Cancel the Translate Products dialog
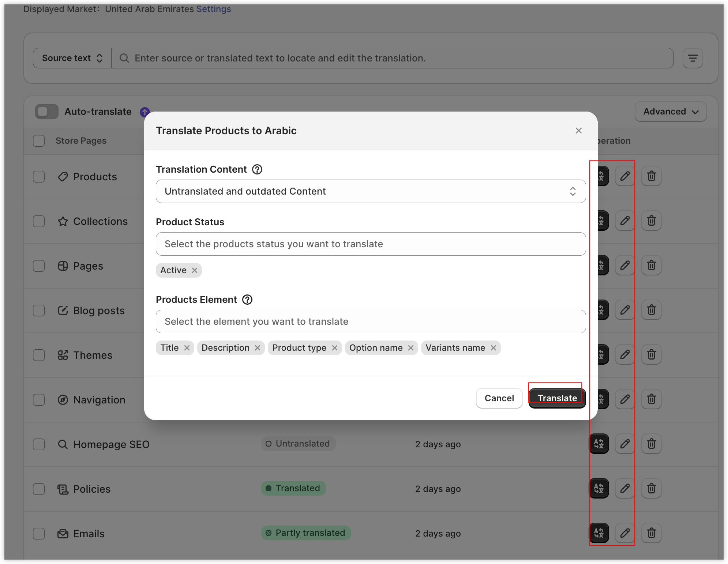This screenshot has height=564, width=728. (x=499, y=398)
